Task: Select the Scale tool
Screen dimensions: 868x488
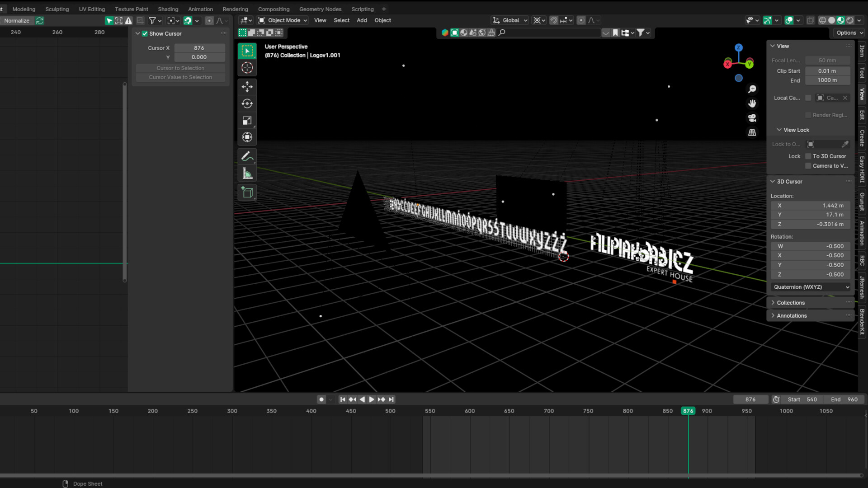Action: click(247, 120)
